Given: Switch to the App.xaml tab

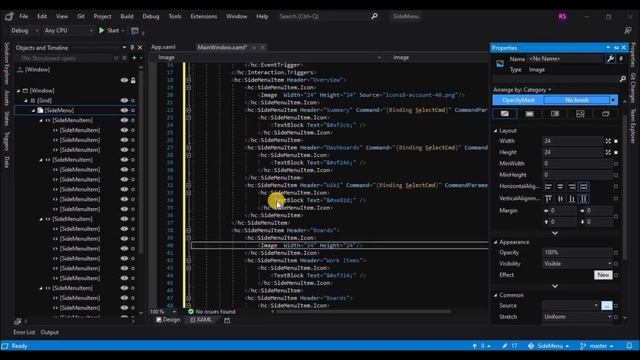Looking at the screenshot, I should point(163,47).
